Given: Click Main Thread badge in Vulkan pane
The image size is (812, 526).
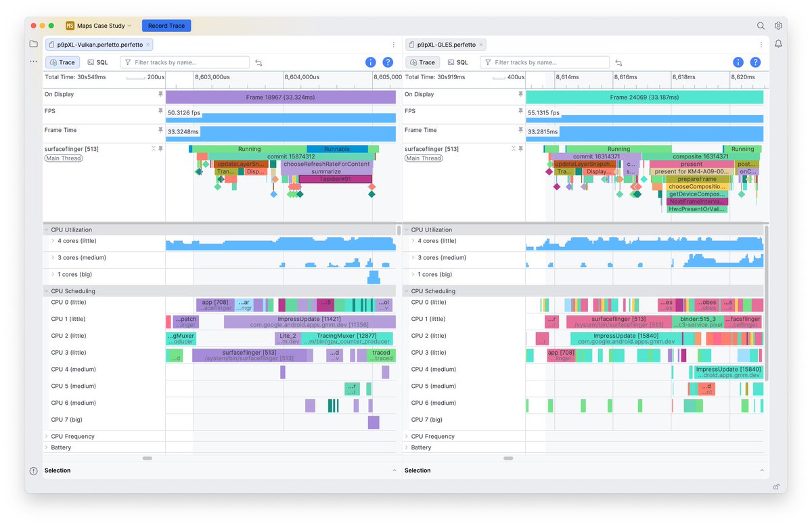Looking at the screenshot, I should pos(64,158).
